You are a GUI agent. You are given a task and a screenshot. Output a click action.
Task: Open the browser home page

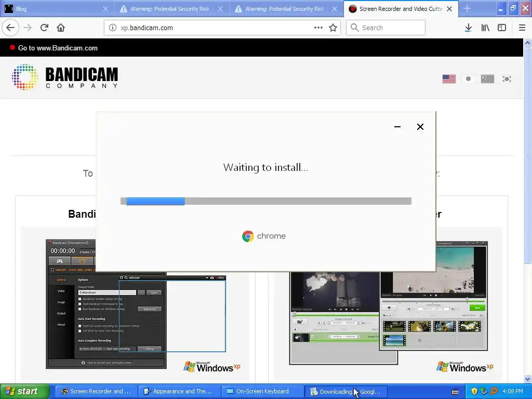61,28
